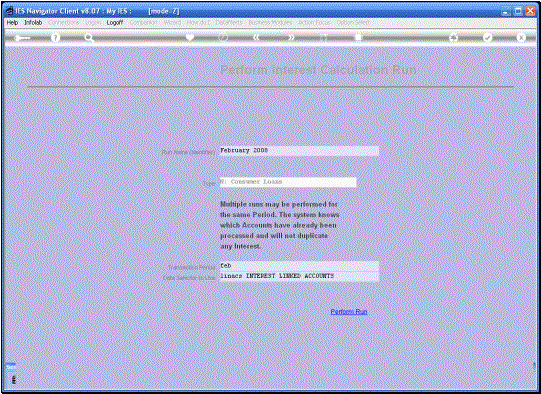Click the Perform Run link
This screenshot has height=394, width=541.
349,312
